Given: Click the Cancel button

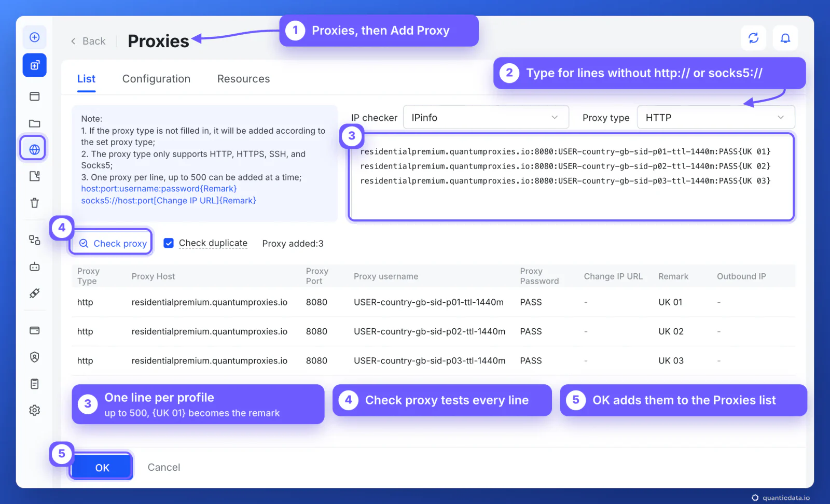Looking at the screenshot, I should coord(164,467).
